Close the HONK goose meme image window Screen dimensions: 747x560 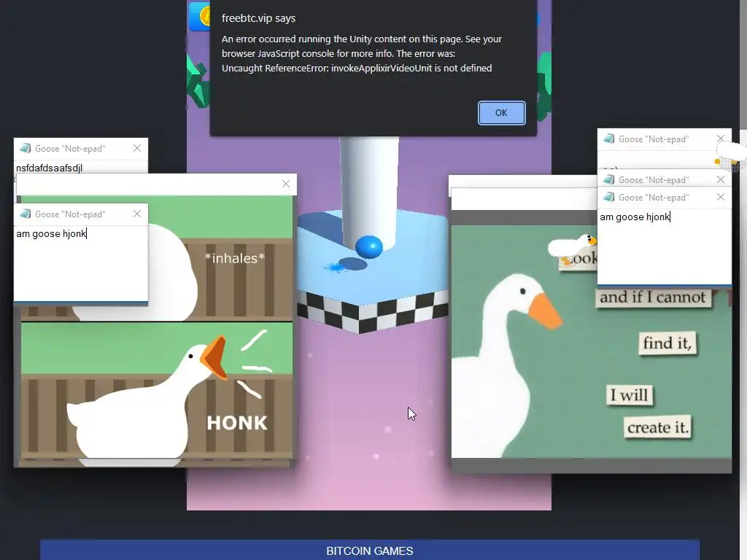(286, 184)
